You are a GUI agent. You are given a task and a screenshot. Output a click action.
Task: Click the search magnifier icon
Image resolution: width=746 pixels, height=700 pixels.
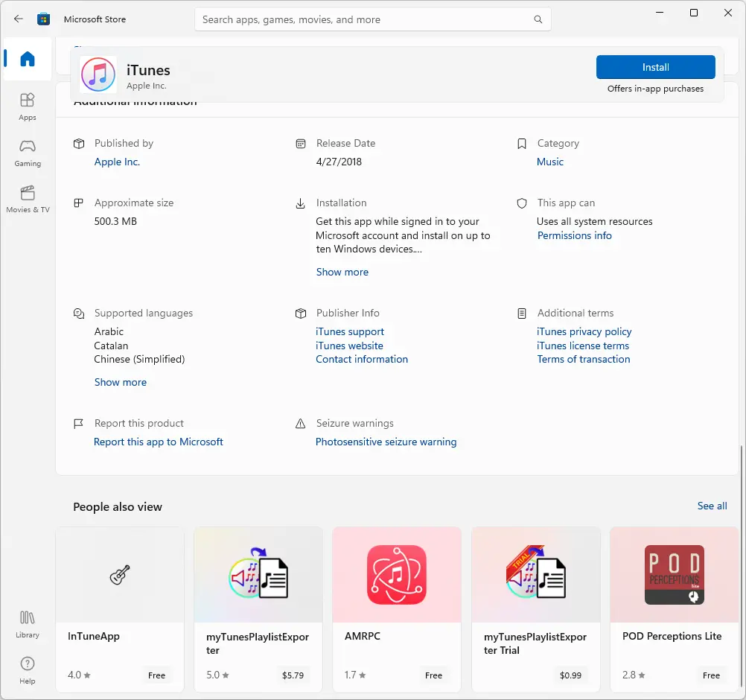pyautogui.click(x=538, y=19)
